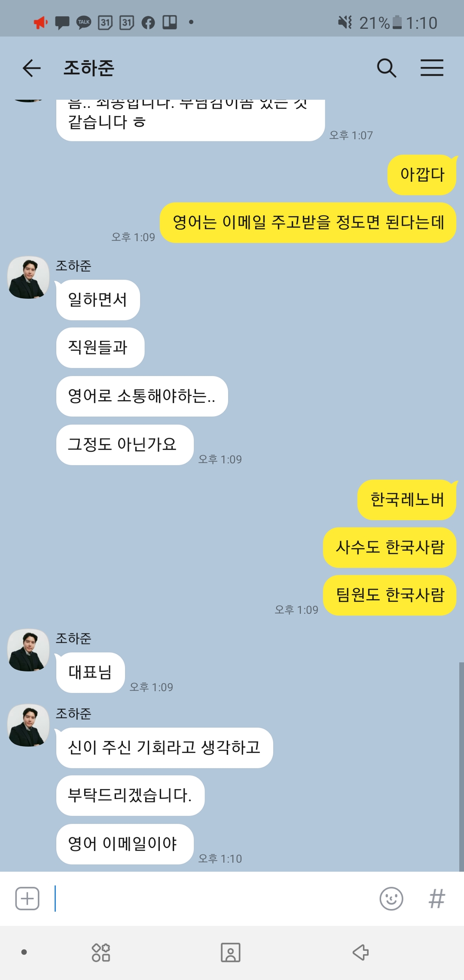Open the emoticon smiley picker
This screenshot has width=464, height=980.
click(391, 898)
